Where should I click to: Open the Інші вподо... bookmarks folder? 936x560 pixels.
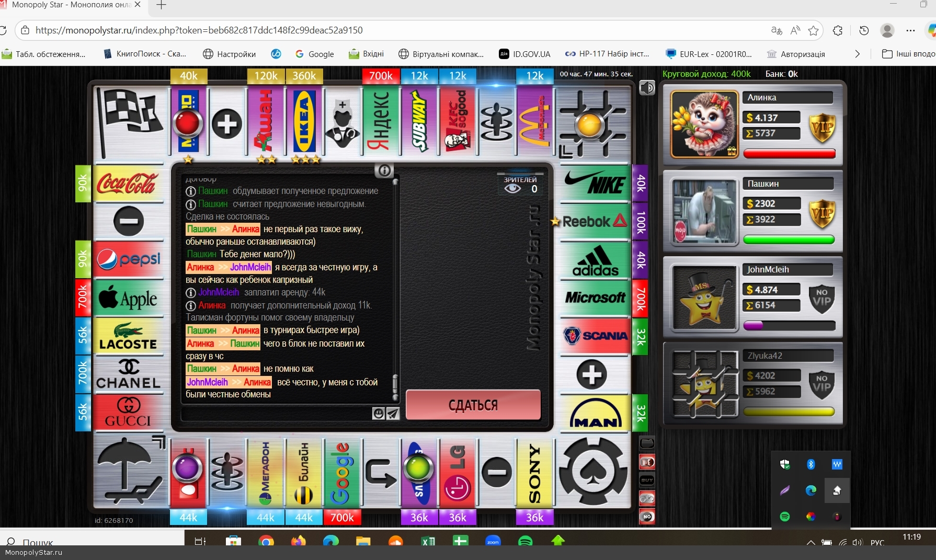(908, 54)
